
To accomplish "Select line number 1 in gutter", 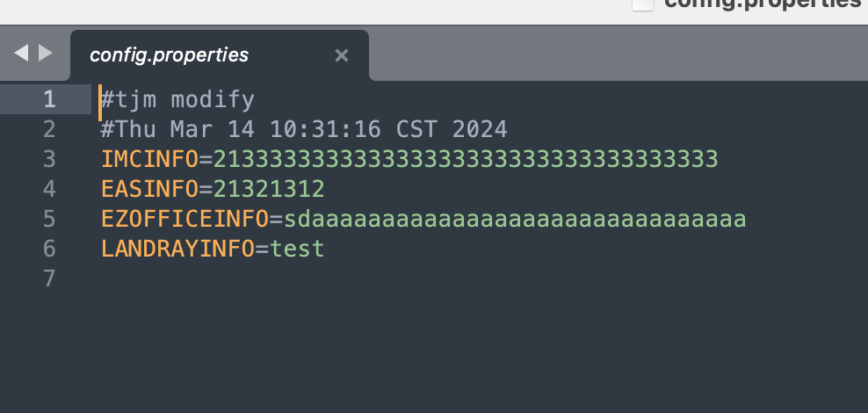I will [x=49, y=99].
